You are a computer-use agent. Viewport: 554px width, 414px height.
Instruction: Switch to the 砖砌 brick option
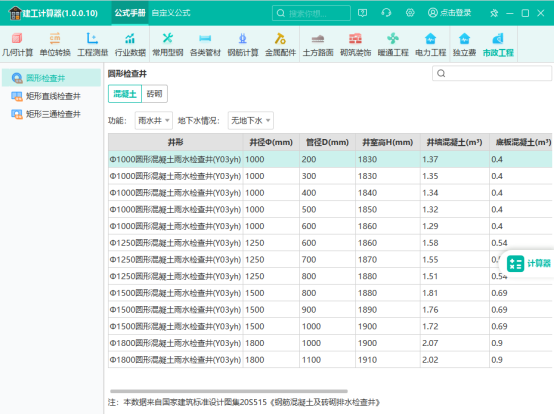pos(154,94)
